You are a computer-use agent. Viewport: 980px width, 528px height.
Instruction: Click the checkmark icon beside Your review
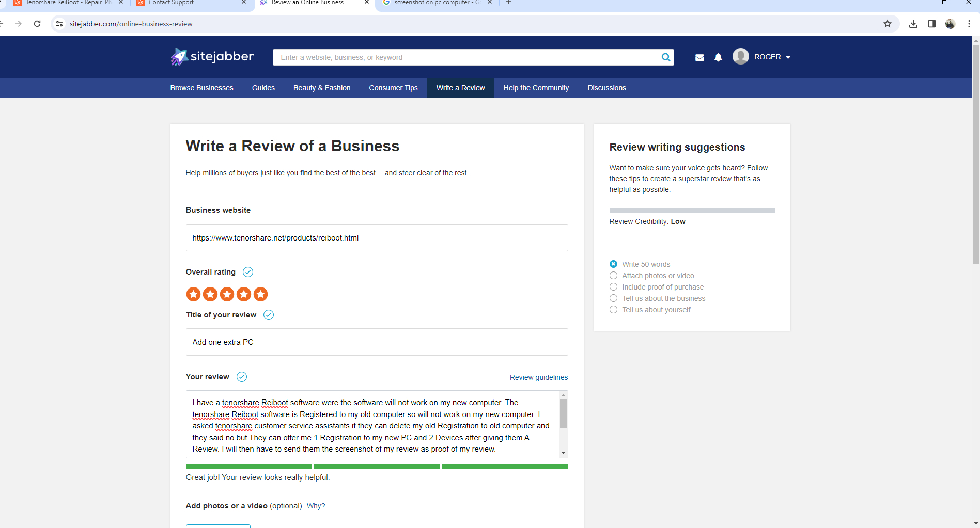coord(241,377)
